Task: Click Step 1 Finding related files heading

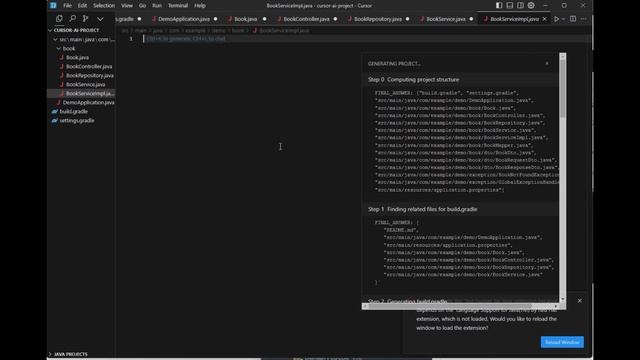Action: point(422,209)
